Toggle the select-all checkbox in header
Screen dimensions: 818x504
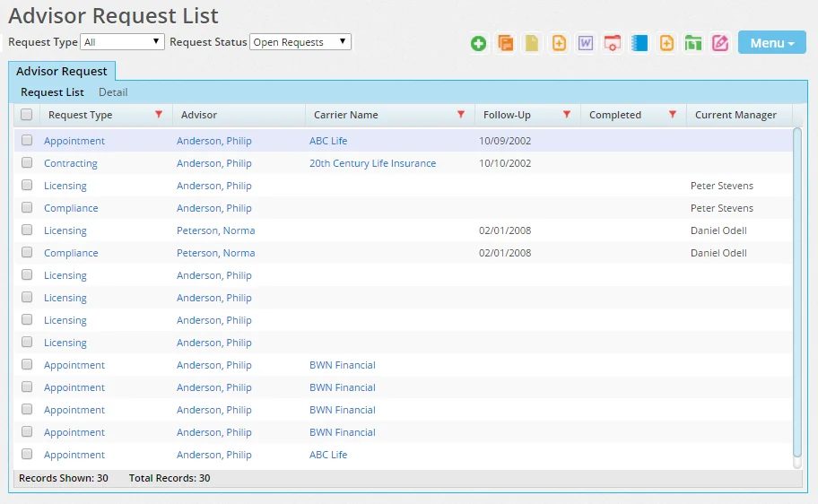tap(27, 115)
